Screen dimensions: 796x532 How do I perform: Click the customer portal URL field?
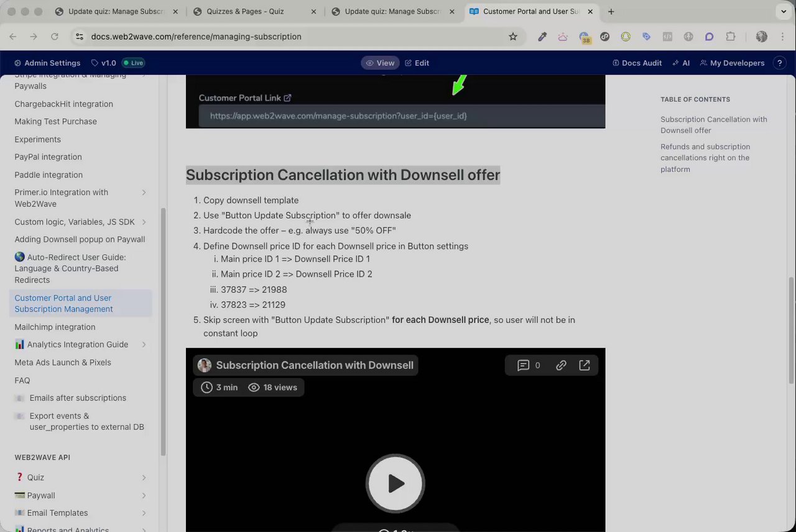point(402,116)
